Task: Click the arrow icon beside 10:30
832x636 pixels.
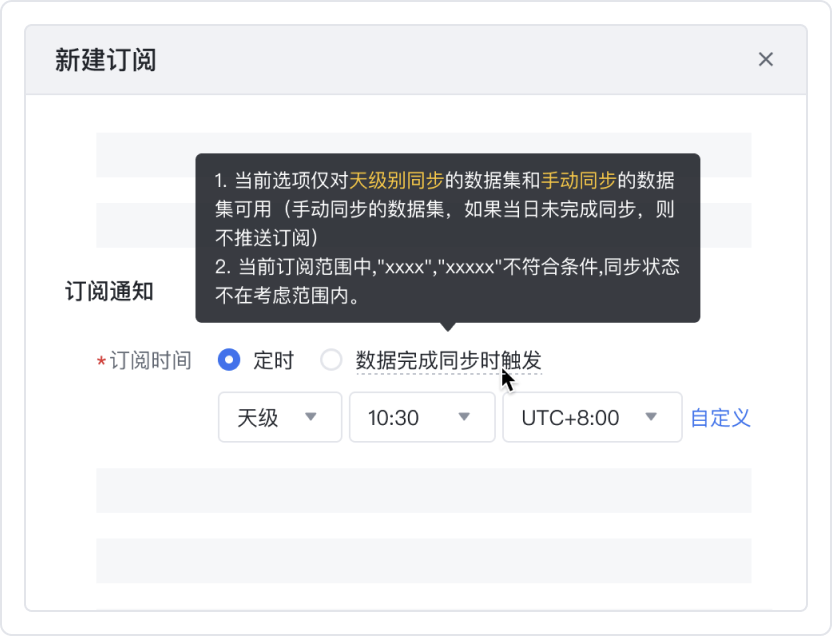Action: [x=464, y=417]
